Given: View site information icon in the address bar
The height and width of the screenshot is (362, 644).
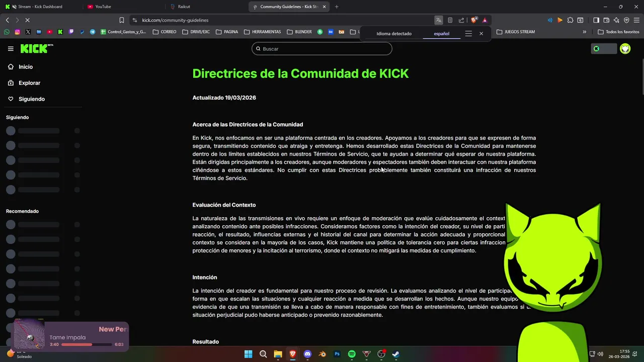Looking at the screenshot, I should point(134,20).
